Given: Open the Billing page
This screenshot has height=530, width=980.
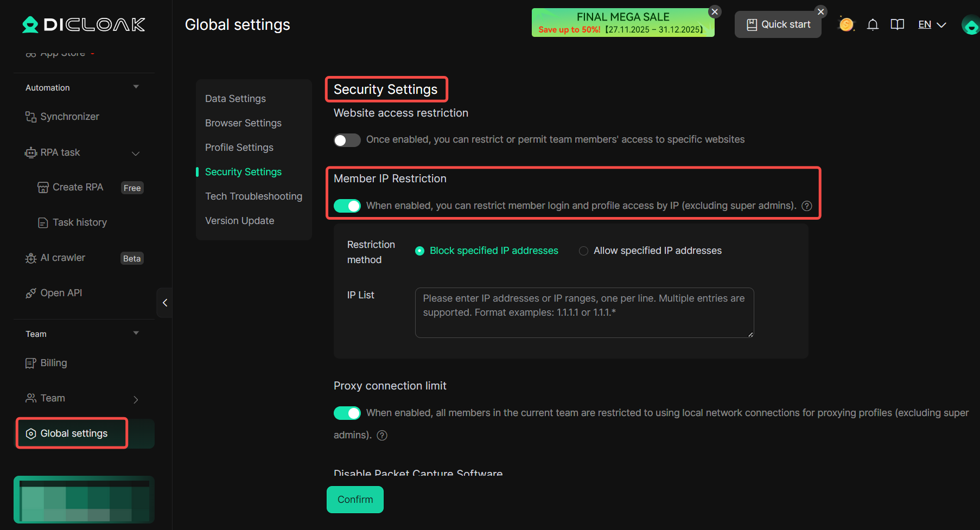Looking at the screenshot, I should click(53, 362).
